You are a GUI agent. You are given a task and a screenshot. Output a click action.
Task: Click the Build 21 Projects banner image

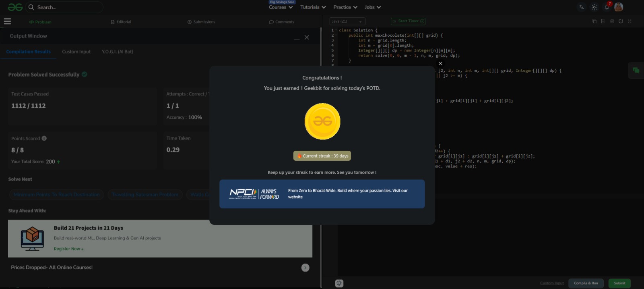click(x=32, y=239)
